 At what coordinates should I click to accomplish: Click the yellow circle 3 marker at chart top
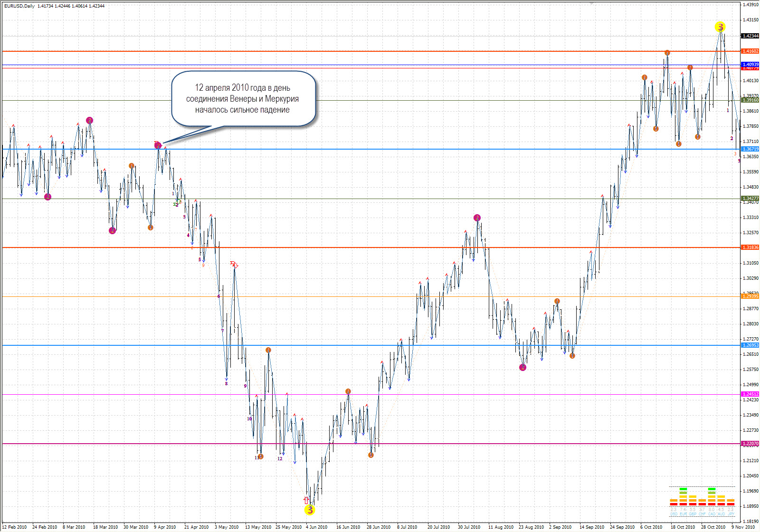click(x=720, y=27)
